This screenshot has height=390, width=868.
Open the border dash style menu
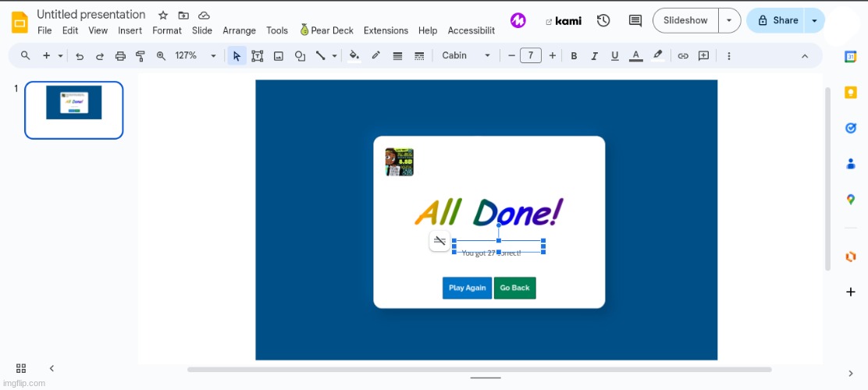pos(420,56)
